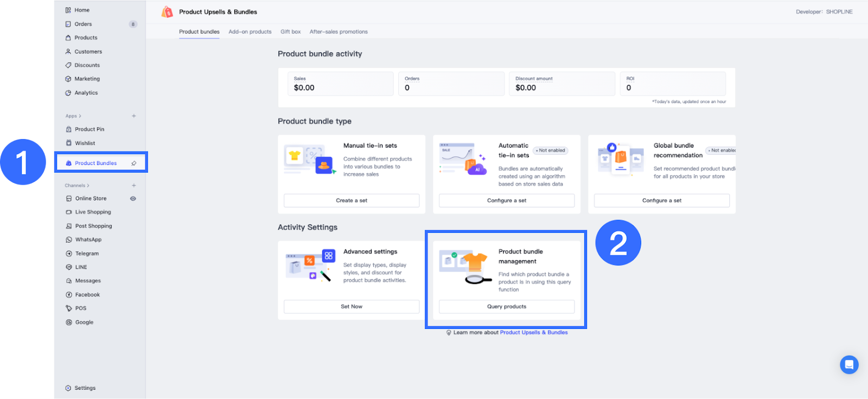Switch to the Add-on products tab
Image resolution: width=868 pixels, height=399 pixels.
pyautogui.click(x=250, y=32)
